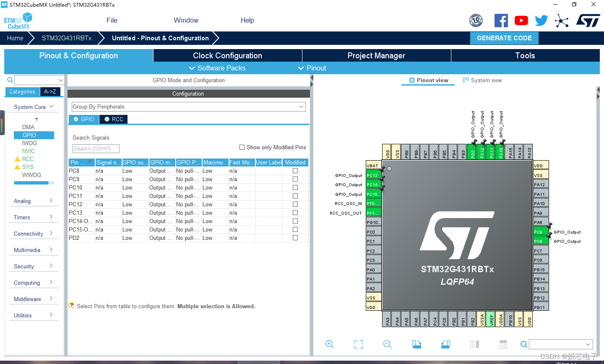Fit chip view to window
Viewport: 604px width, 364px height.
click(x=359, y=344)
